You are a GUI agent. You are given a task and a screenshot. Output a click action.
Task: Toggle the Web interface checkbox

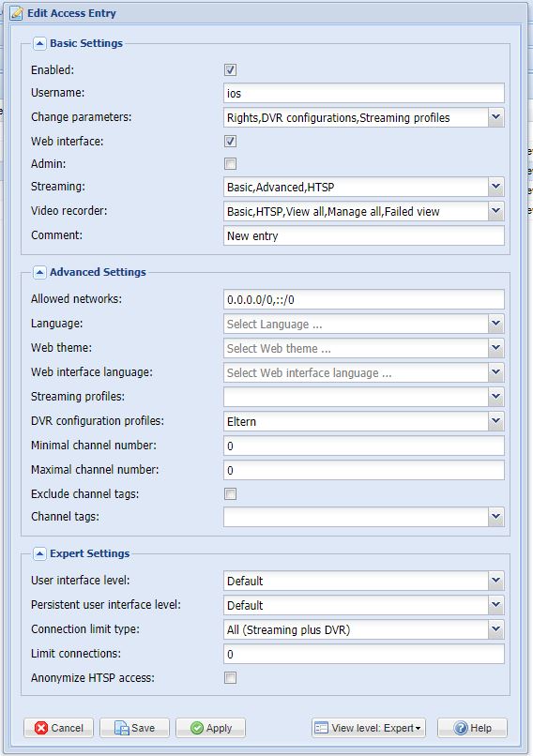(x=230, y=142)
